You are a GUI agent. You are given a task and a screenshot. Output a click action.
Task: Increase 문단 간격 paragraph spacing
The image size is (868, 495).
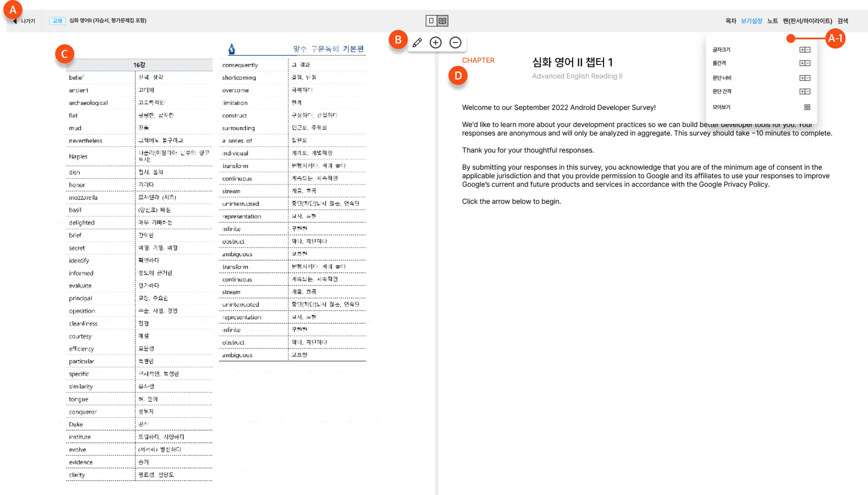tap(802, 92)
